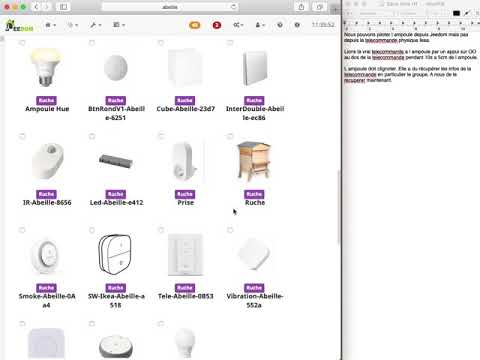The image size is (480, 360).
Task: Click the round icon left of the Jeedom clock
Action: point(297,25)
